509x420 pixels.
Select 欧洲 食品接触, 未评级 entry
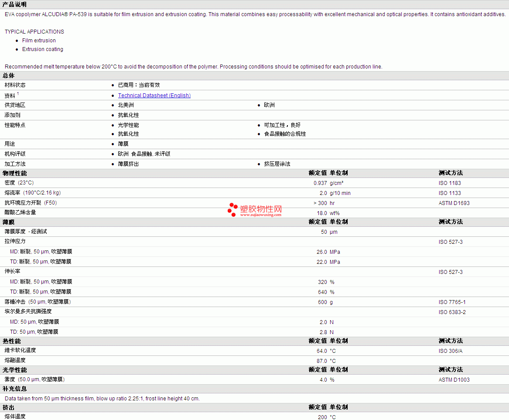[x=144, y=154]
